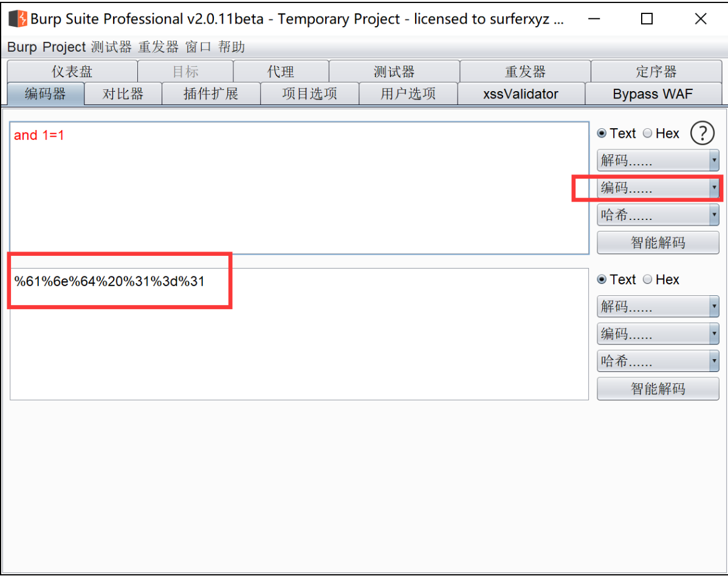This screenshot has width=728, height=576.
Task: Click the input text 'and 1=1'
Action: point(39,135)
